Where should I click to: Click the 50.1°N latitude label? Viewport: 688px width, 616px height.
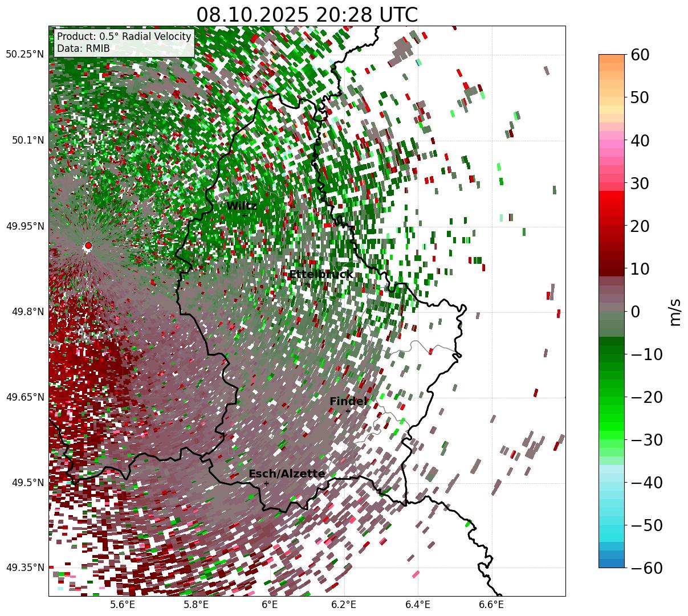pos(28,140)
